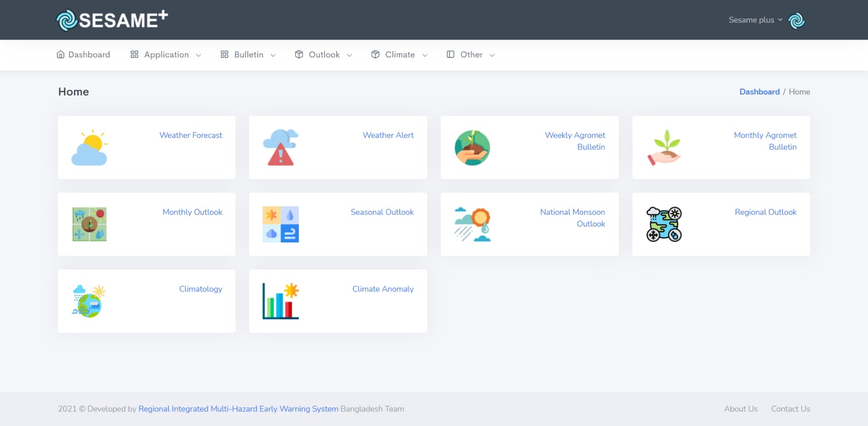Image resolution: width=868 pixels, height=426 pixels.
Task: Click the Seasonal Outlook four-tile weather icon
Action: (281, 224)
